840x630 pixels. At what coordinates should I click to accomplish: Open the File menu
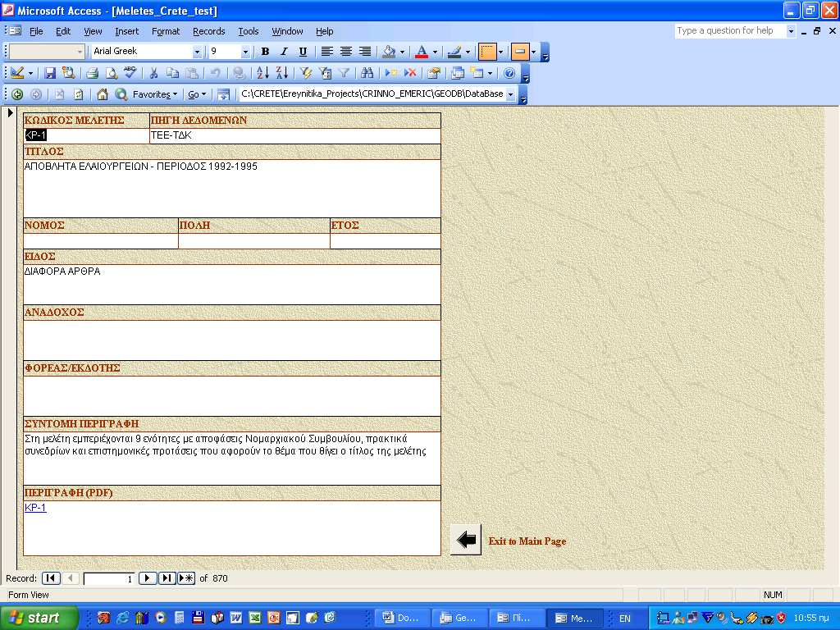point(36,32)
